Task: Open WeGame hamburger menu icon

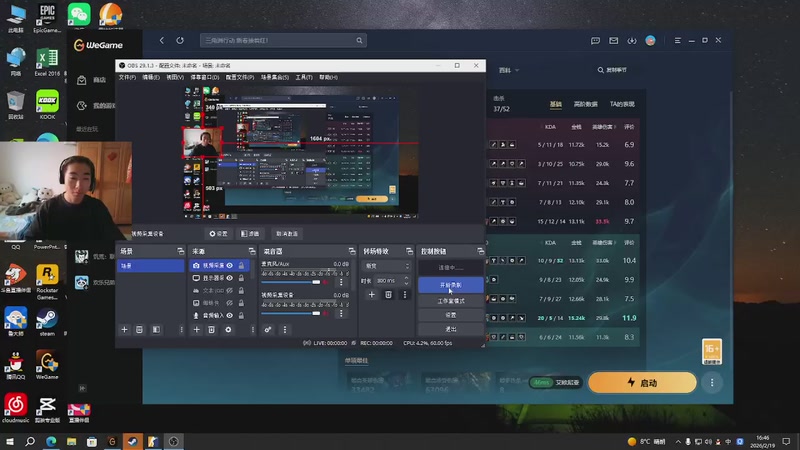Action: (678, 40)
